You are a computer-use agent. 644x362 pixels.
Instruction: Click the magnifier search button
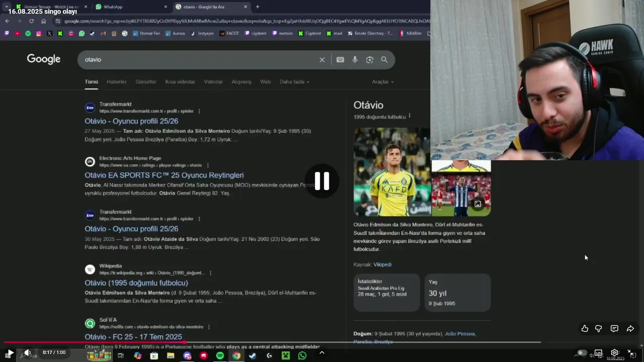(384, 60)
